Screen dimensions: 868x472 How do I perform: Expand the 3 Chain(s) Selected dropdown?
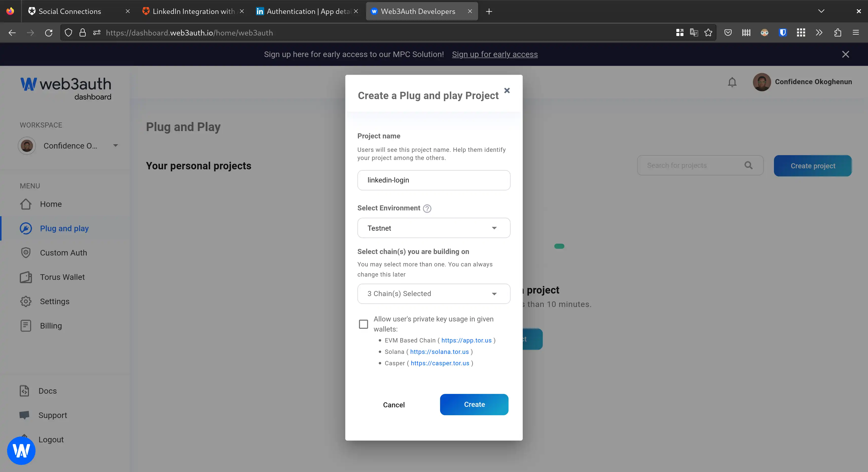[433, 294]
